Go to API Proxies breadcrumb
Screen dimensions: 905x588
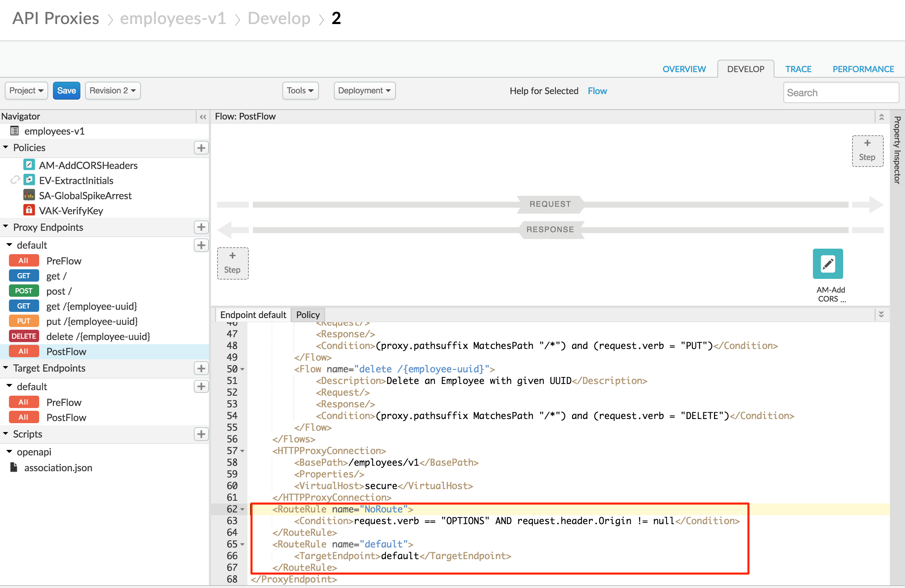[56, 18]
